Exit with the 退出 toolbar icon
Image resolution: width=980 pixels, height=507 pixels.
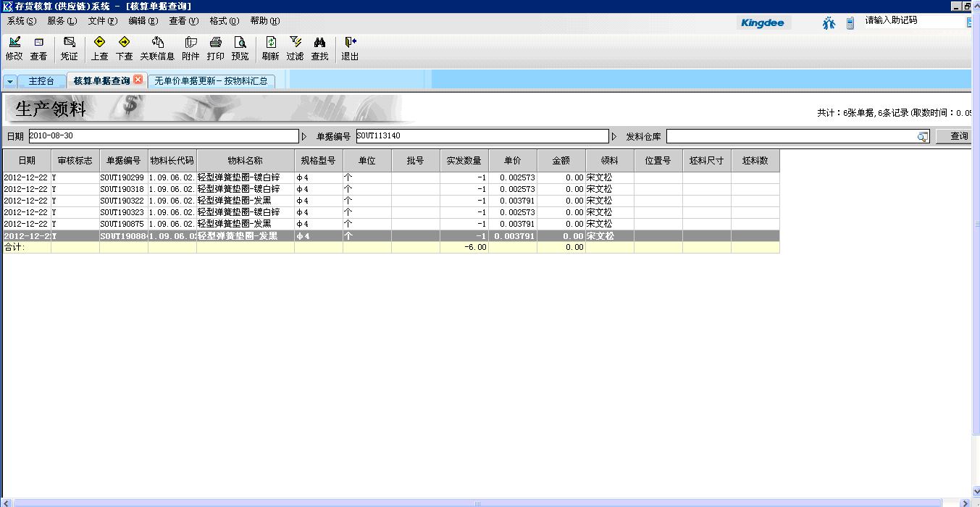point(350,49)
